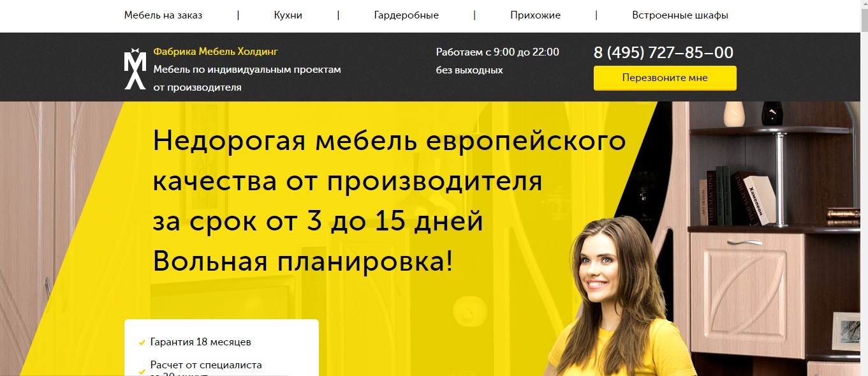This screenshot has width=868, height=376.
Task: Click the working hours text Работаем с 9:00 до 22:00
Action: (x=497, y=52)
